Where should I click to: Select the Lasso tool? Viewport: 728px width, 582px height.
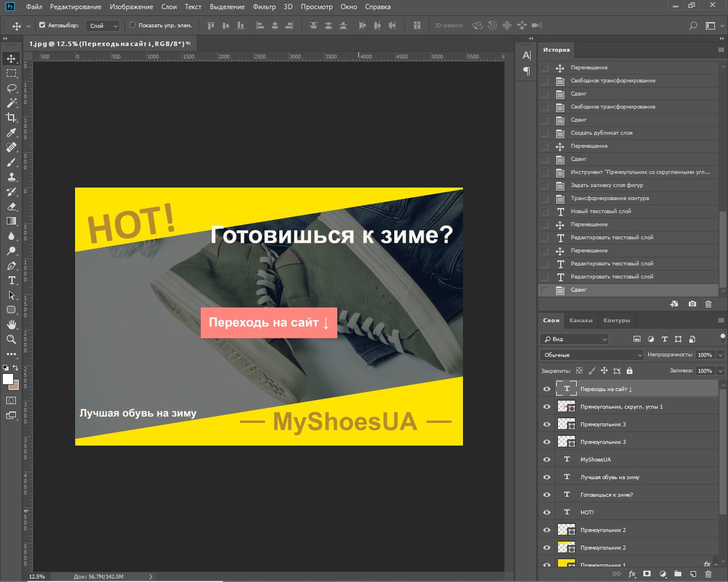coord(11,88)
